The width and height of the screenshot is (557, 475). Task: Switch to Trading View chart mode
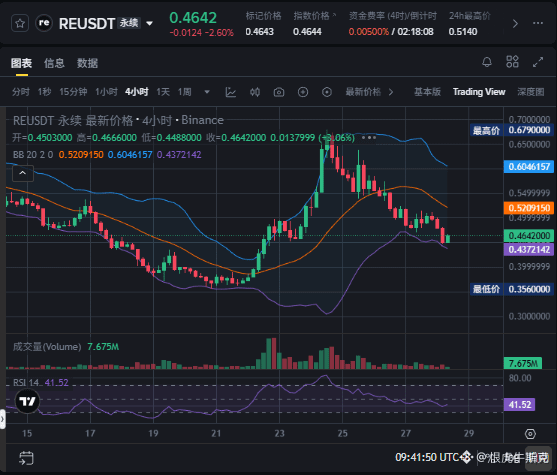(479, 92)
